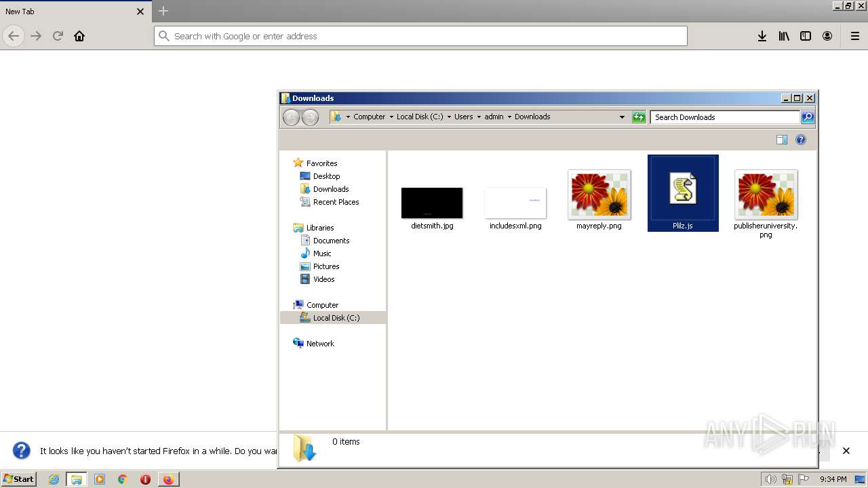
Task: Click Firefox taskbar icon
Action: pyautogui.click(x=168, y=479)
